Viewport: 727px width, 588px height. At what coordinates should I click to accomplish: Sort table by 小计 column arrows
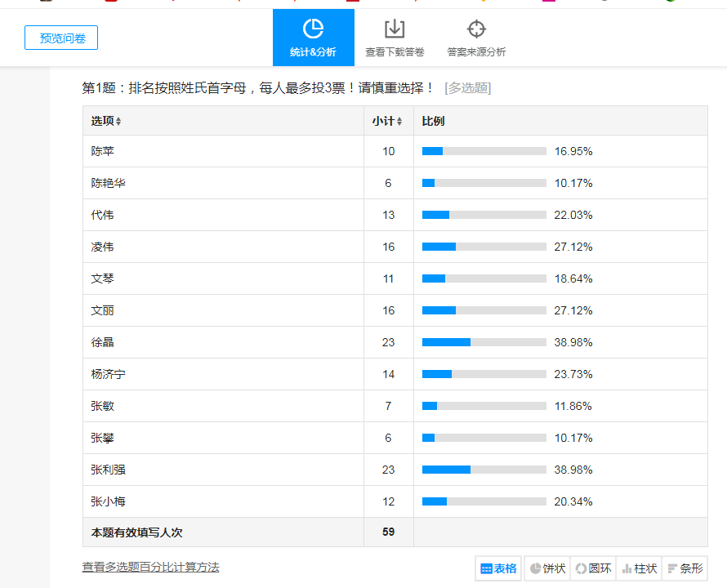[399, 122]
